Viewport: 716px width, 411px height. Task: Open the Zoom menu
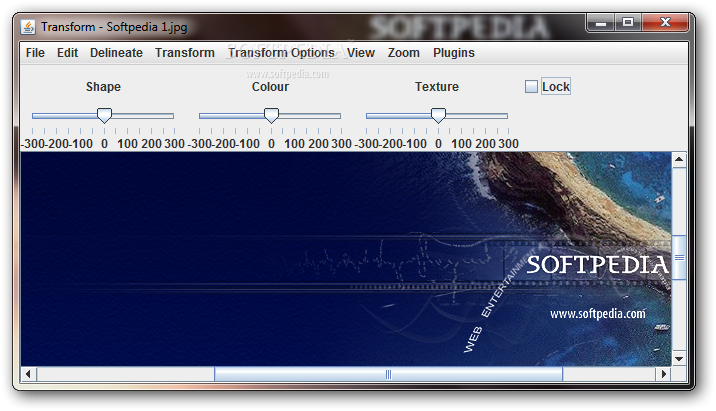pos(404,53)
